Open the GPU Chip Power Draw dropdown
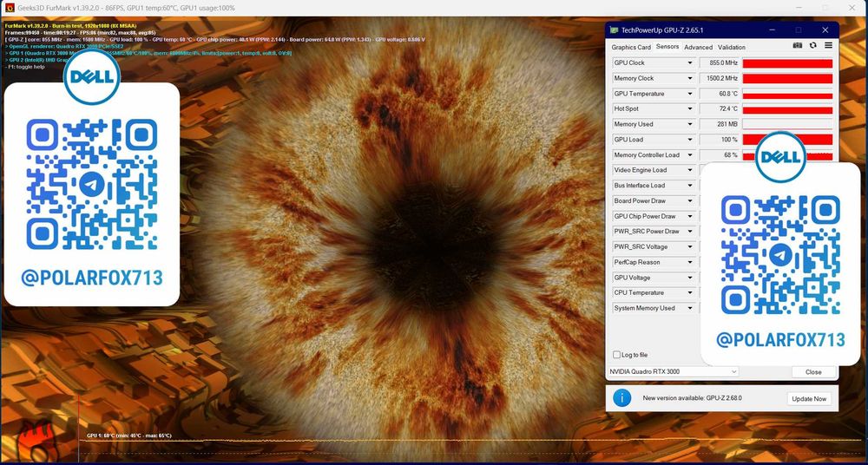Viewport: 868px width, 465px height. pyautogui.click(x=690, y=216)
